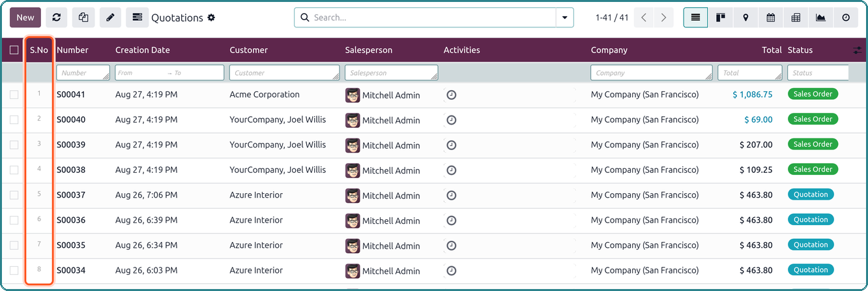Image resolution: width=868 pixels, height=291 pixels.
Task: Click the refresh list icon
Action: tap(57, 18)
